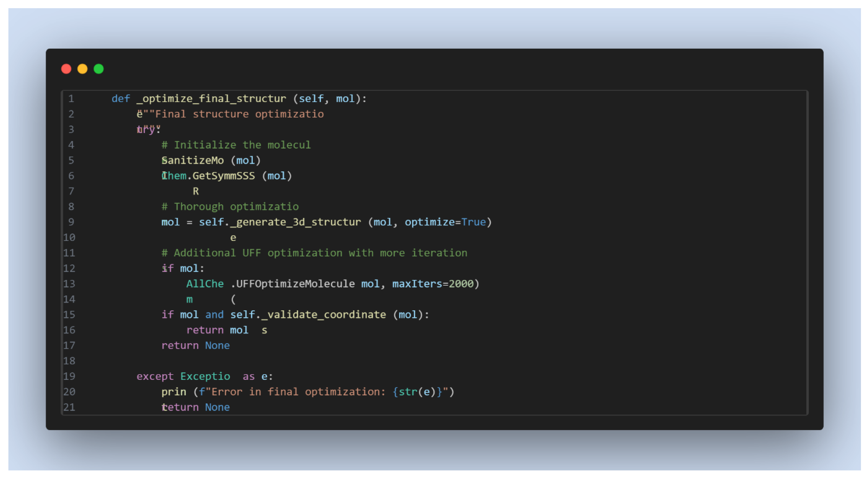868x477 pixels.
Task: Click the red close window dot
Action: tap(66, 69)
